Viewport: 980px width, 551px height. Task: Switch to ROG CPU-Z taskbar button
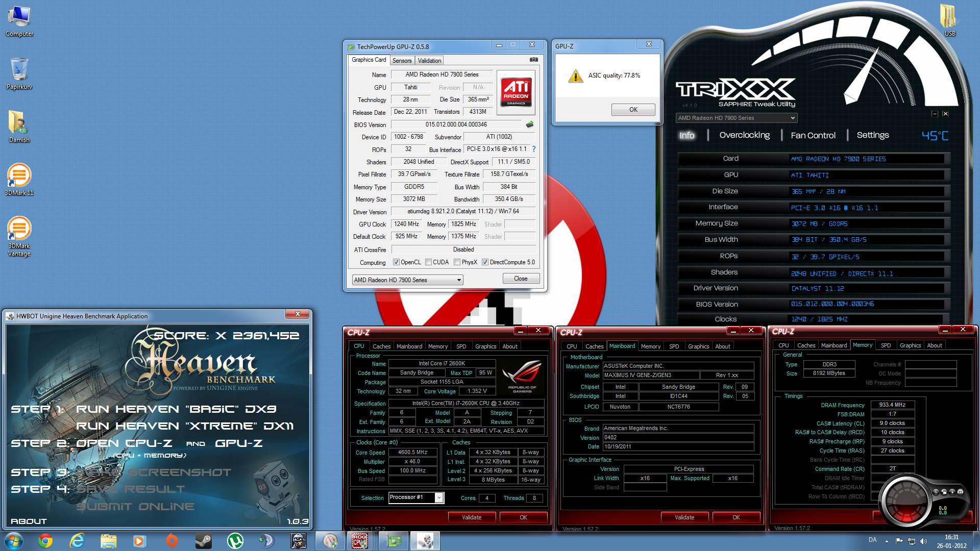(360, 541)
